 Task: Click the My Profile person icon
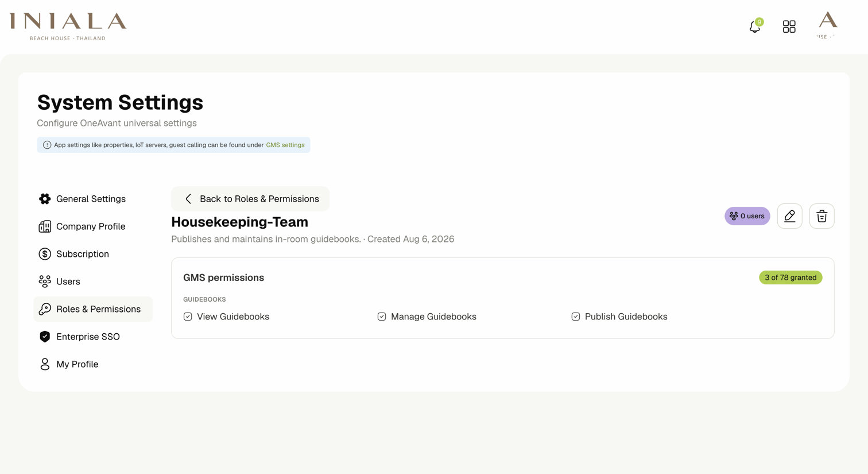(x=45, y=364)
